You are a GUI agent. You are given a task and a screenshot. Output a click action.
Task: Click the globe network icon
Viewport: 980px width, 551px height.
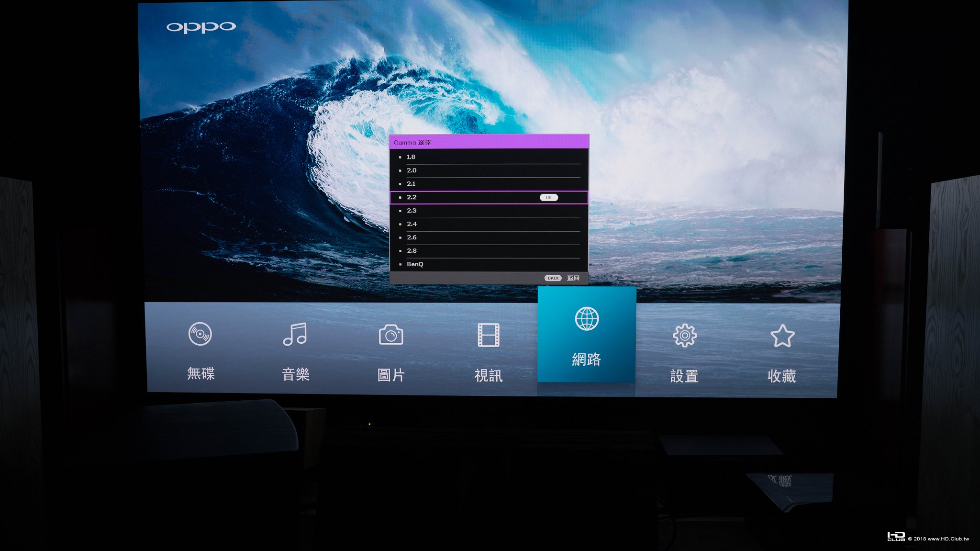587,319
